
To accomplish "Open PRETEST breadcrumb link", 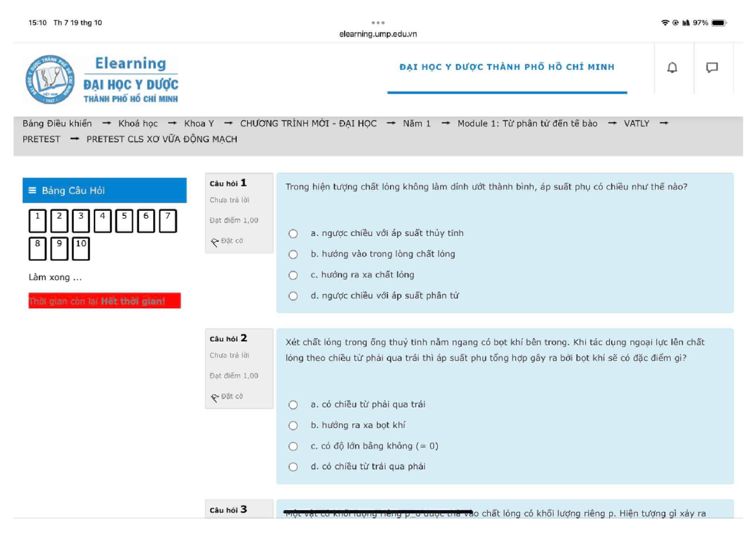I will (x=42, y=139).
